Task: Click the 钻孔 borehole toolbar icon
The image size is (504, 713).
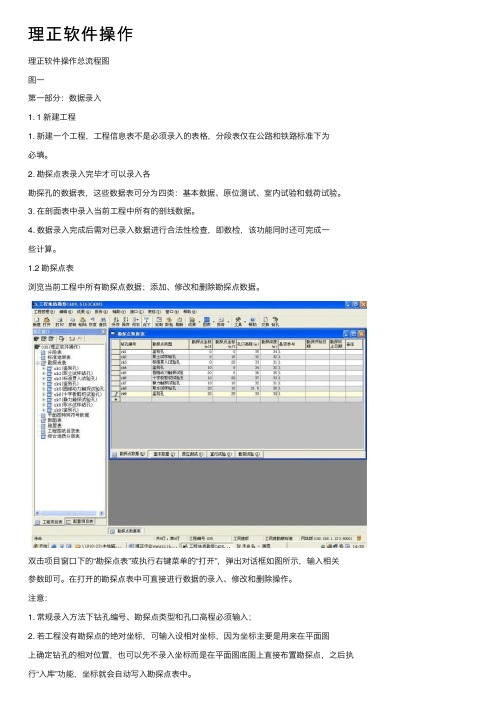Action: tap(275, 322)
